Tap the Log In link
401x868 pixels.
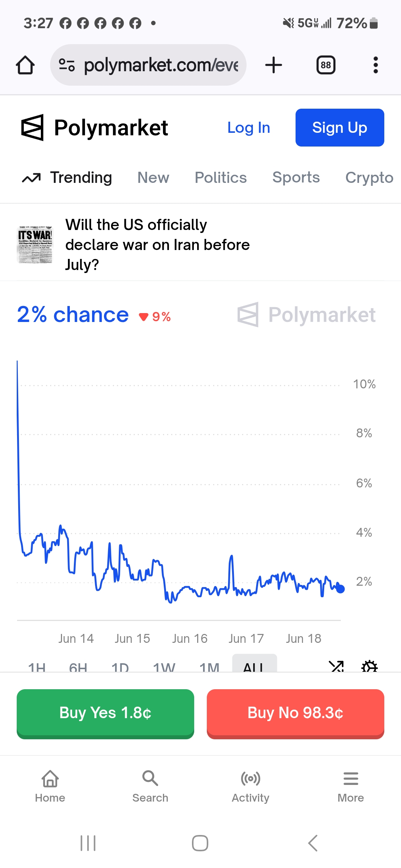tap(248, 128)
